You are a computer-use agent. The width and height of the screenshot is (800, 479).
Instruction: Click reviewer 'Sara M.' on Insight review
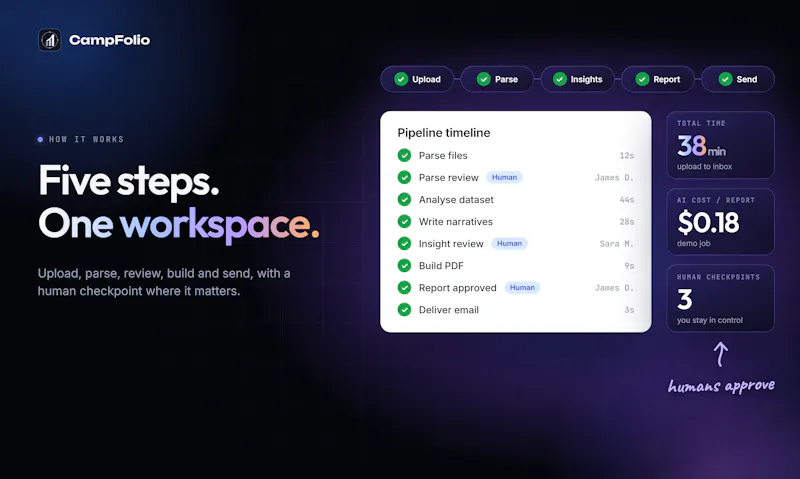coord(616,244)
